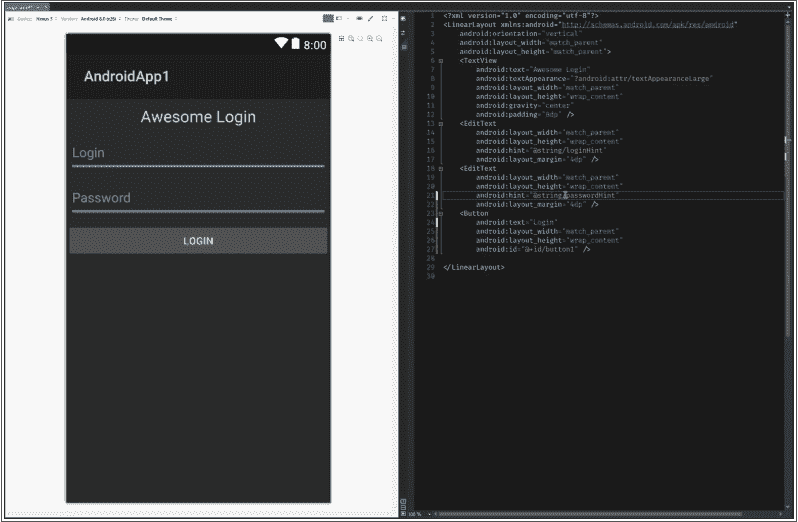
Task: Click the horizontal scrollbar left arrow
Action: click(x=435, y=514)
